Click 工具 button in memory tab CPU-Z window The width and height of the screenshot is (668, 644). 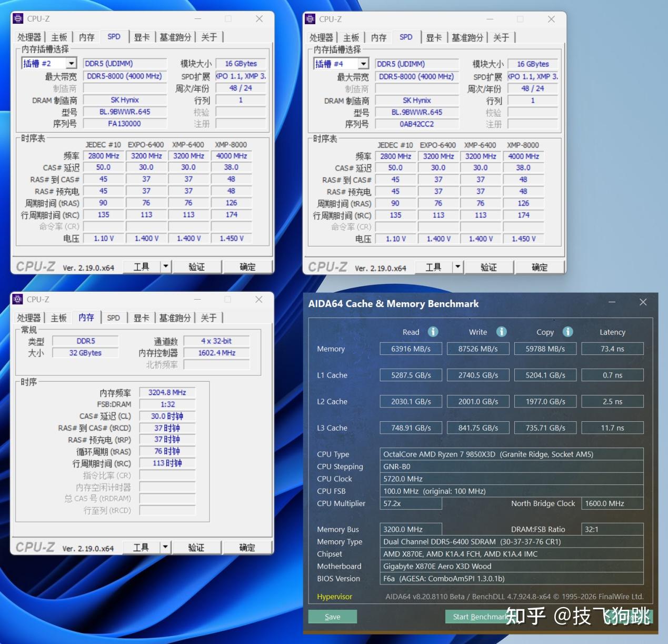coord(141,547)
